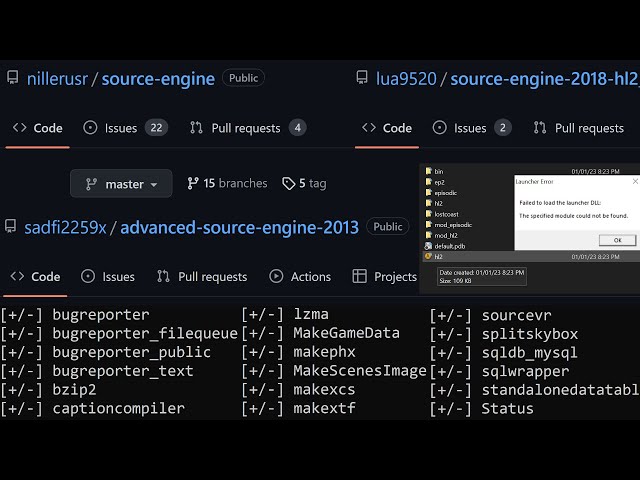Open the lua9520 owner link
Screen dimensions: 640x480
pos(406,79)
